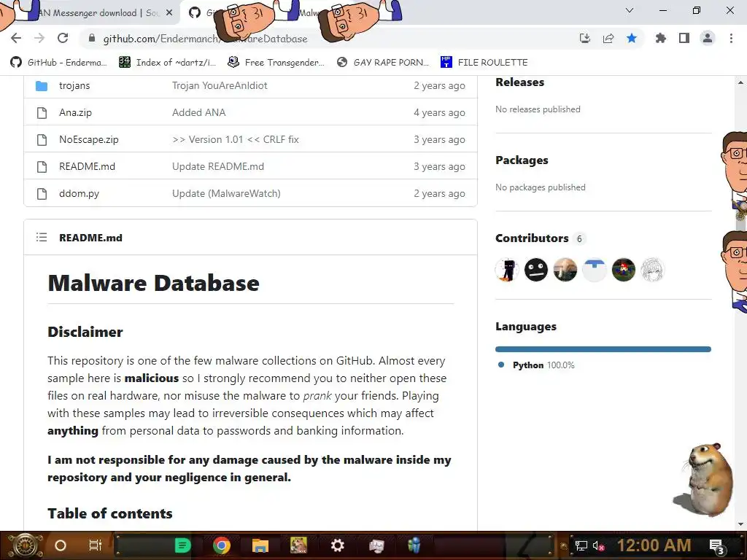Screen dimensions: 747x560
Task: Open the third contributor avatar
Action: coord(565,270)
